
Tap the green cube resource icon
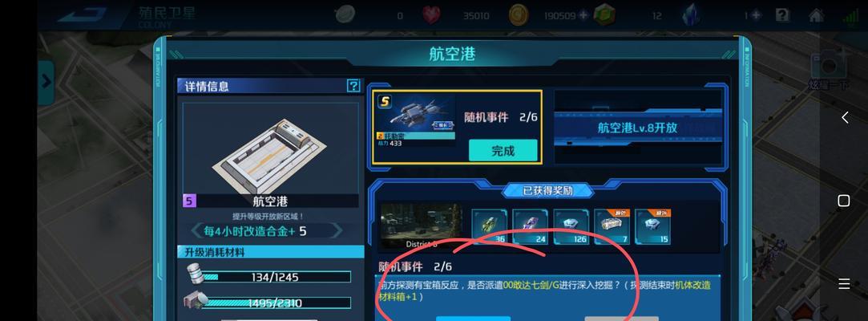[x=606, y=15]
